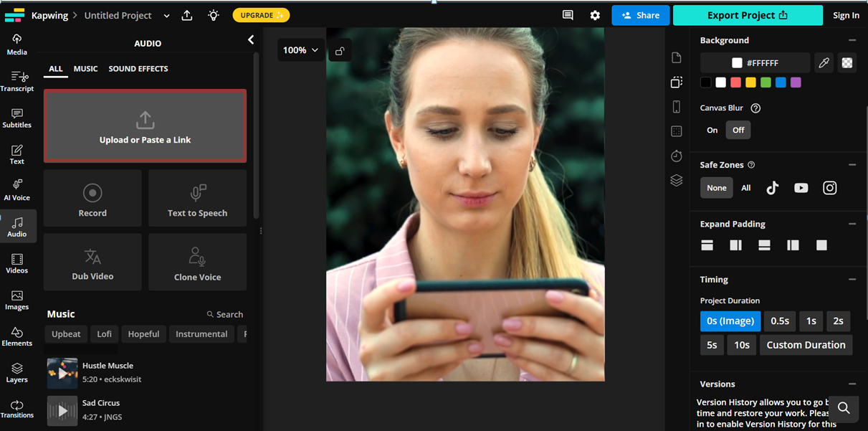This screenshot has width=868, height=431.
Task: Open the phone preview icon in right strip
Action: (676, 107)
